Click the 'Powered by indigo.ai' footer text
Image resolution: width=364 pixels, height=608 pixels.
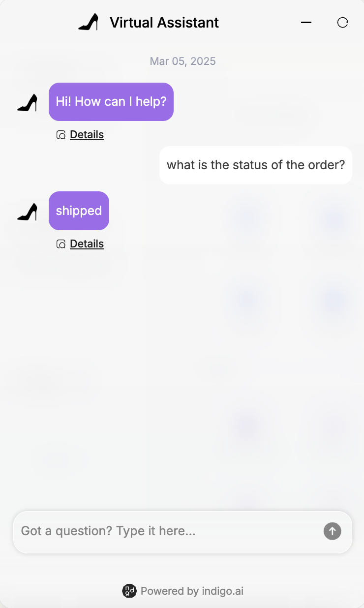(x=192, y=591)
